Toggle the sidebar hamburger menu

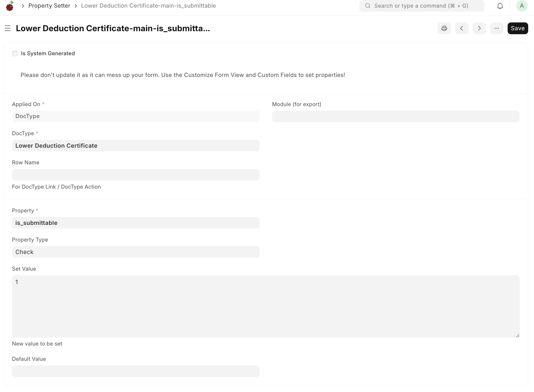pos(8,28)
